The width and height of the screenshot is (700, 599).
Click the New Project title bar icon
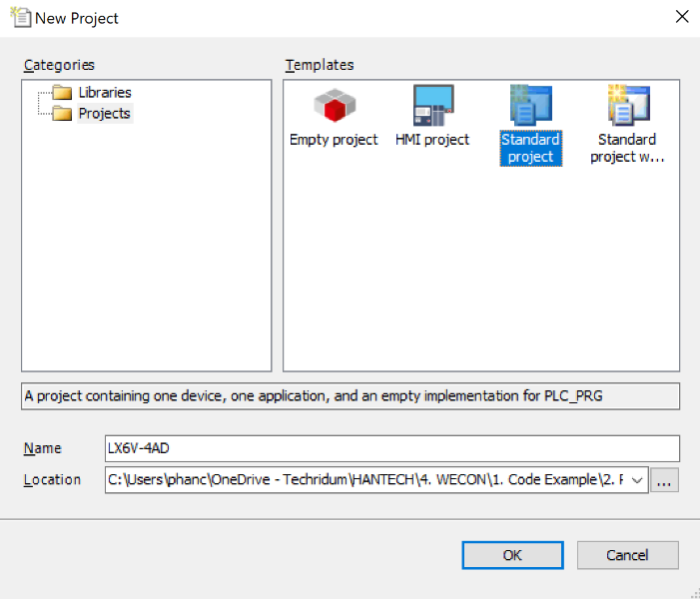point(20,17)
